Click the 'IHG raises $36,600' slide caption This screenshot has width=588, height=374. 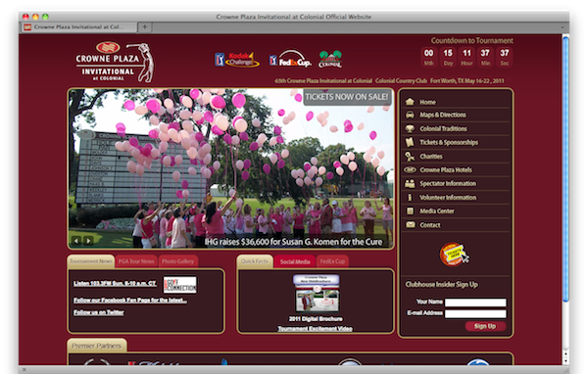pyautogui.click(x=294, y=242)
